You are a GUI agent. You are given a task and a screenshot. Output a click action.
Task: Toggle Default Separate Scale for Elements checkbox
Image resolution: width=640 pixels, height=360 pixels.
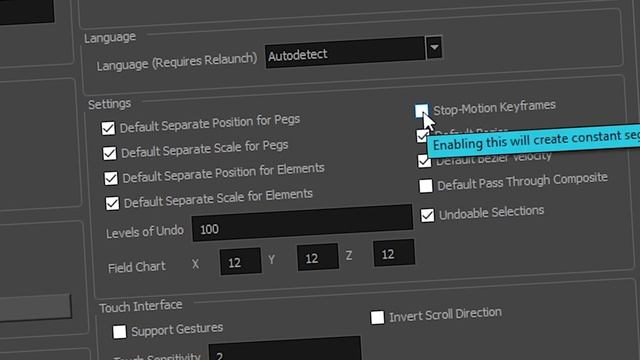(x=112, y=203)
